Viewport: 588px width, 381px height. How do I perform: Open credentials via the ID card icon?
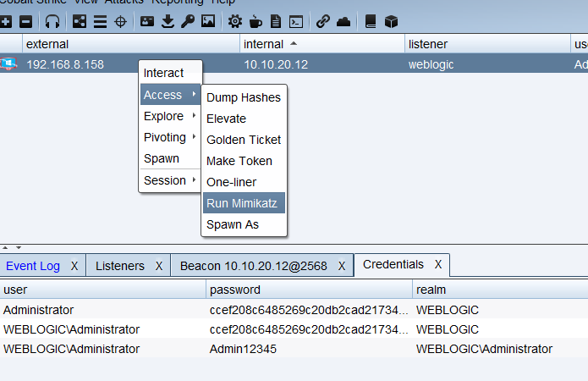(x=147, y=21)
